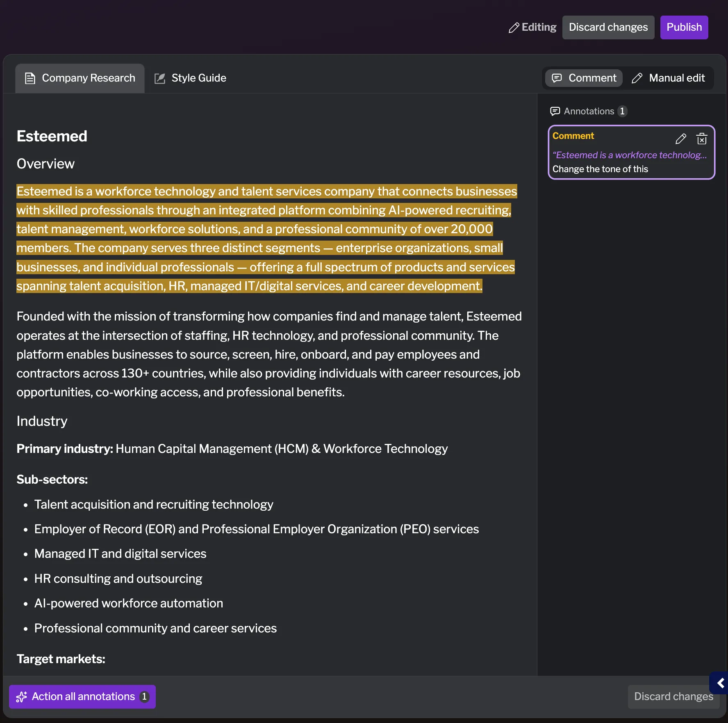The image size is (728, 723).
Task: Switch to the Style Guide tab
Action: click(x=190, y=78)
